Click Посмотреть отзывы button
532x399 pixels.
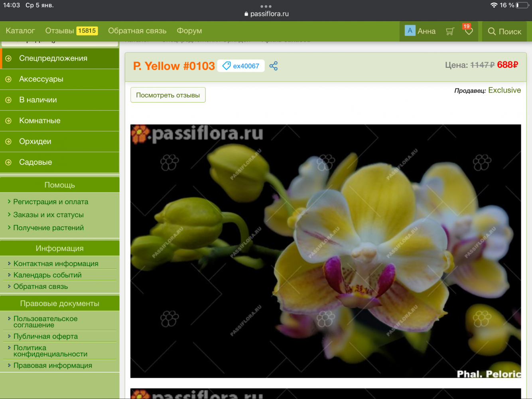[x=168, y=95]
